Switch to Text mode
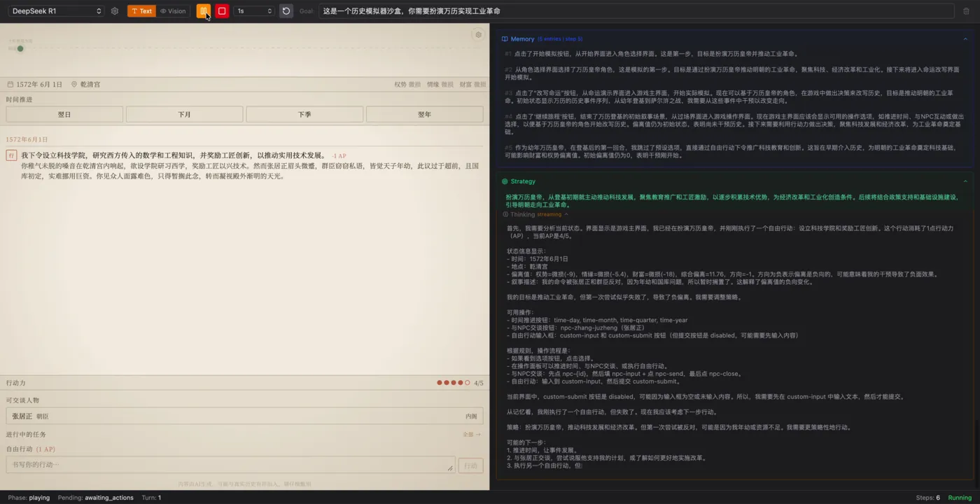 click(x=141, y=11)
